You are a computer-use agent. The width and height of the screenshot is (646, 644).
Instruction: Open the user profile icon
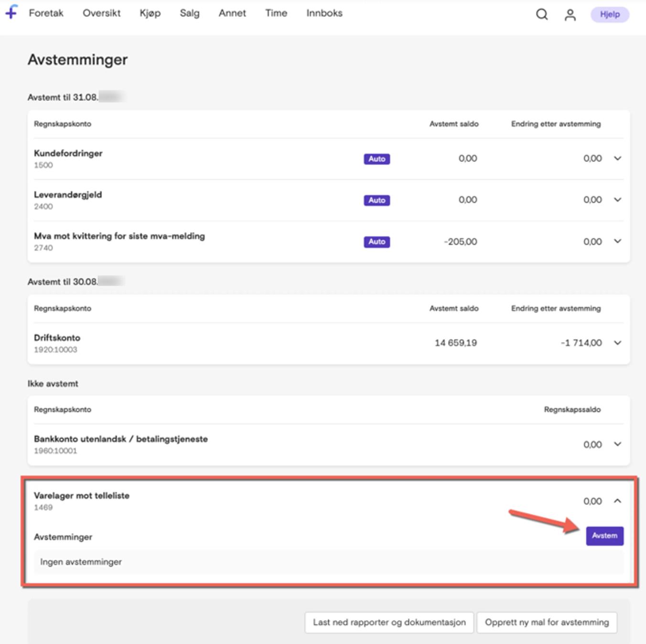[x=570, y=15]
